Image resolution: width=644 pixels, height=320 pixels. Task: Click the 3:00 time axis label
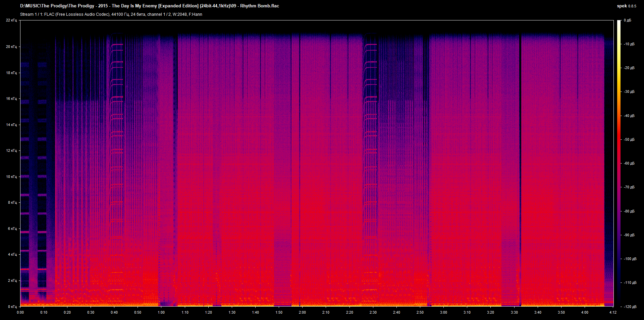pyautogui.click(x=443, y=312)
